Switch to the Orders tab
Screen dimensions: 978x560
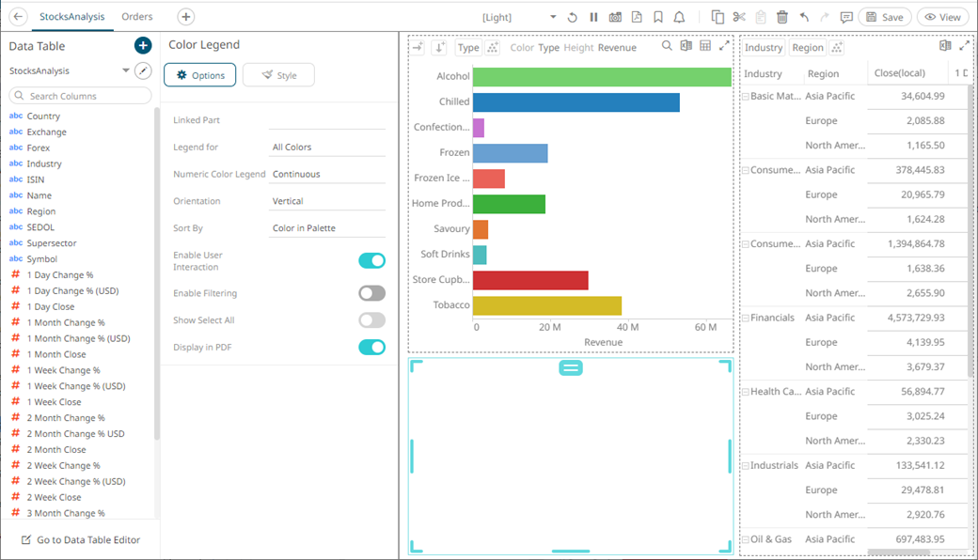tap(137, 17)
